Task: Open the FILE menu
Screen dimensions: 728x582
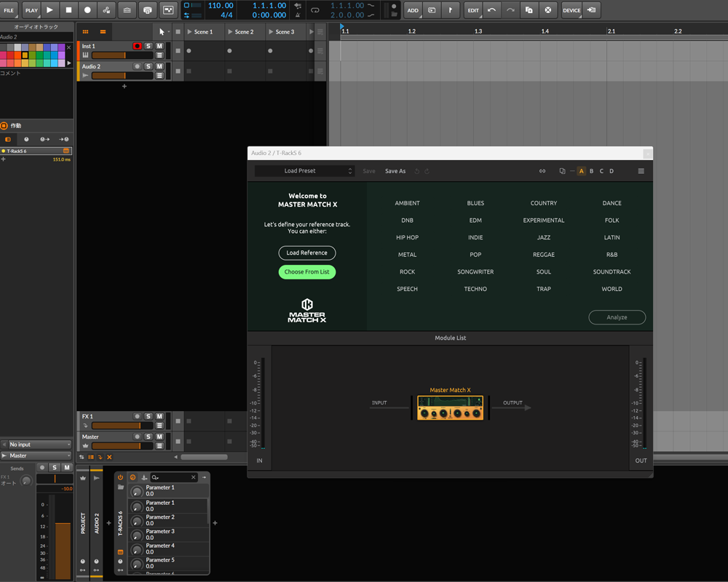Action: click(9, 9)
